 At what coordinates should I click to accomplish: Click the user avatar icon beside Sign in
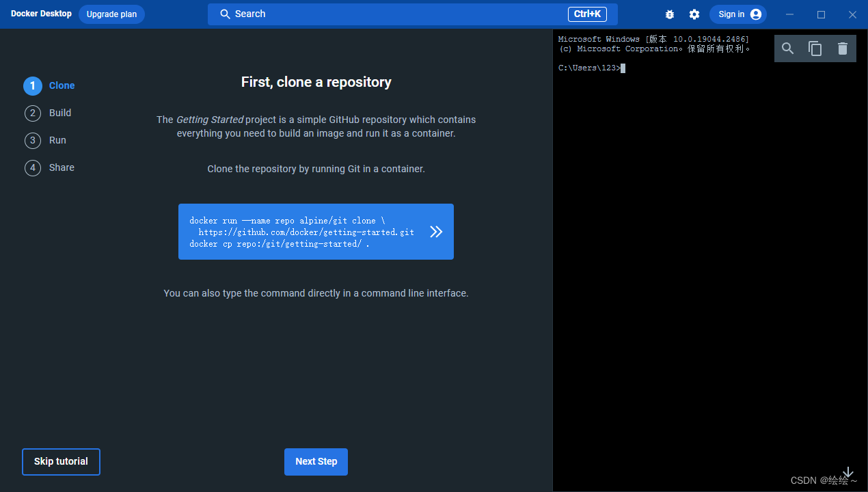[755, 14]
